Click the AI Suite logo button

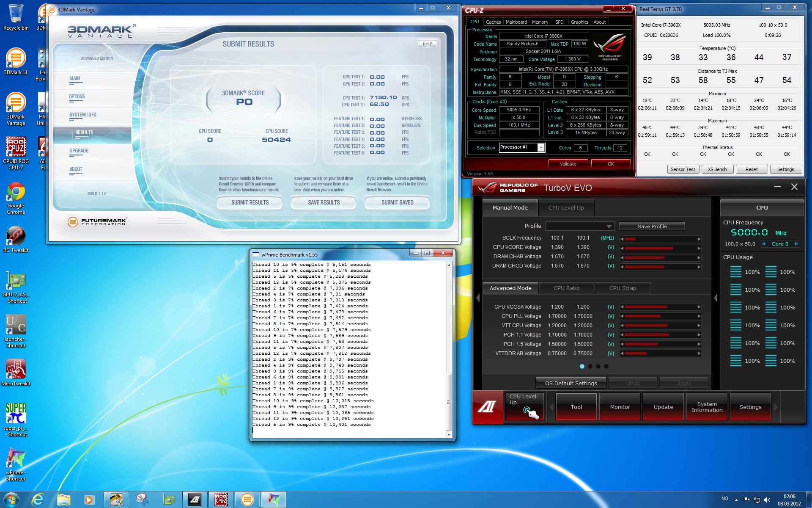coord(488,407)
